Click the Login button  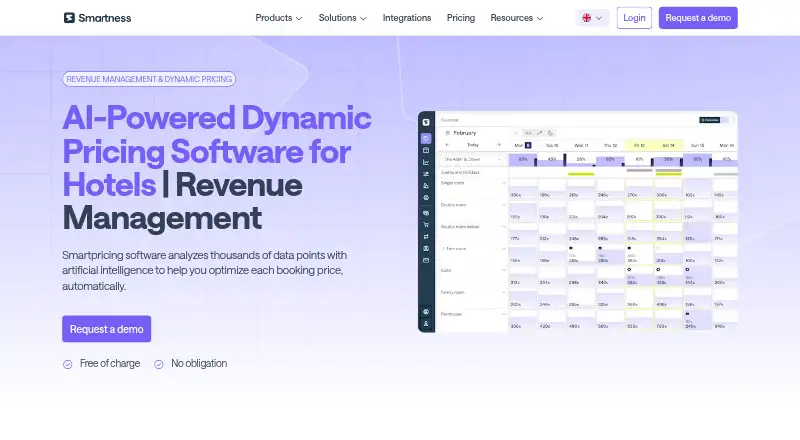(x=634, y=18)
